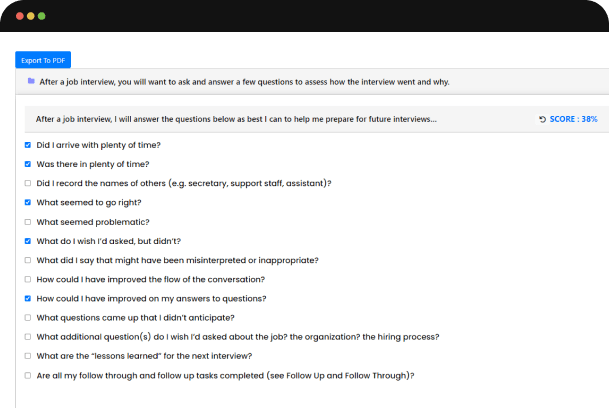This screenshot has width=609, height=408.
Task: Click the Export To PDF button
Action: click(42, 61)
